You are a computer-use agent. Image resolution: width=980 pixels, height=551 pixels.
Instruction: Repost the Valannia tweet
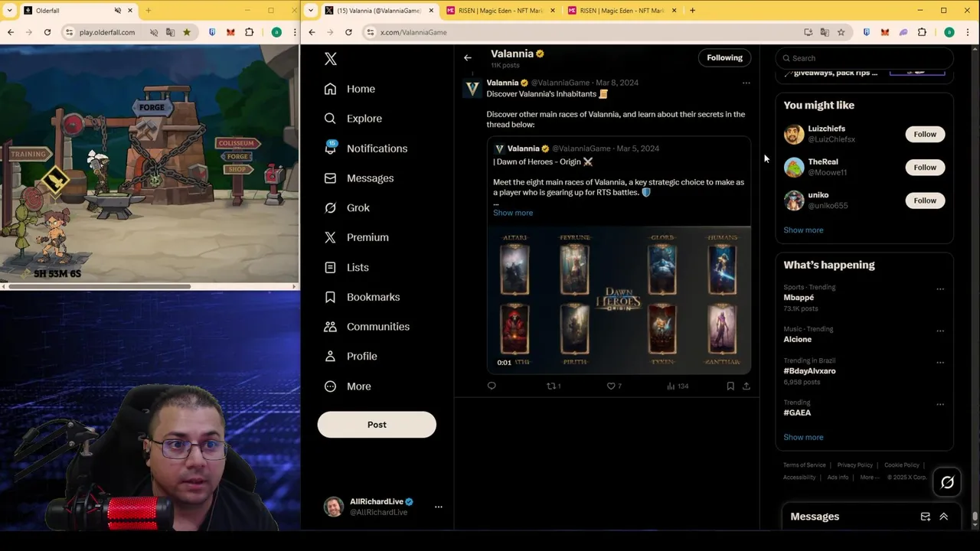(x=554, y=386)
